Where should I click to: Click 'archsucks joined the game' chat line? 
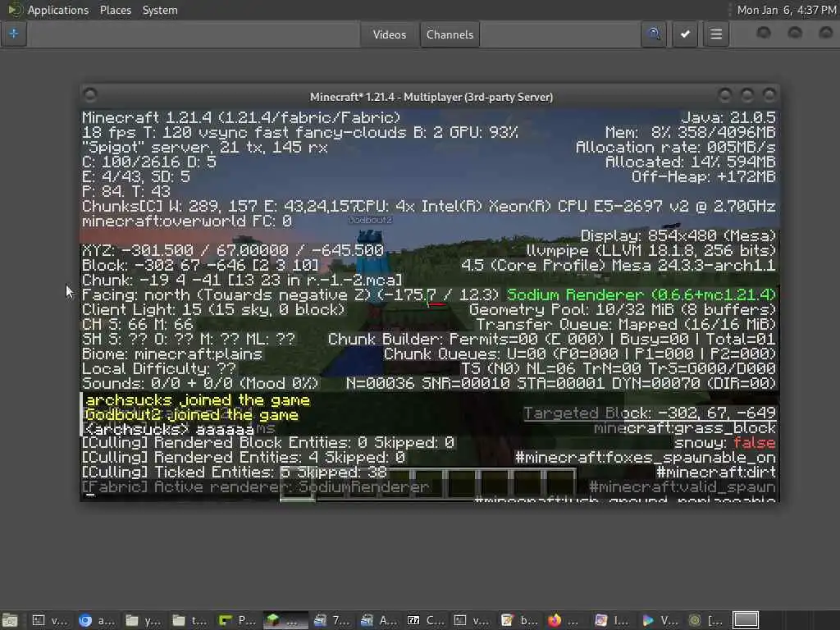pos(198,400)
